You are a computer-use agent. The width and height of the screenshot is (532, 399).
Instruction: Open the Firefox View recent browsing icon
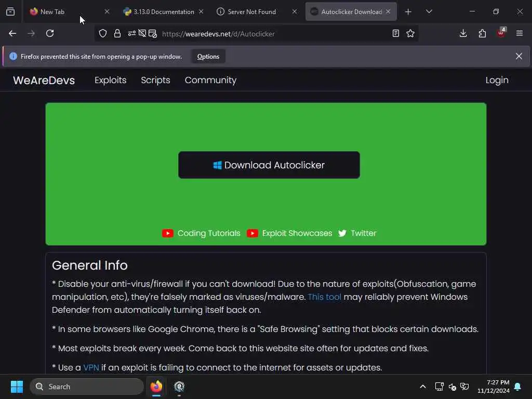pos(10,11)
